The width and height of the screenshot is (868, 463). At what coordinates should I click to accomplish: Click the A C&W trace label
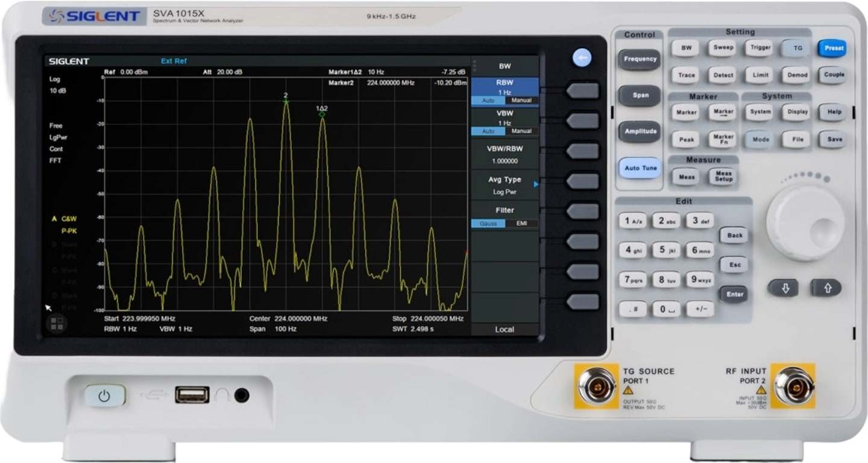tap(64, 219)
